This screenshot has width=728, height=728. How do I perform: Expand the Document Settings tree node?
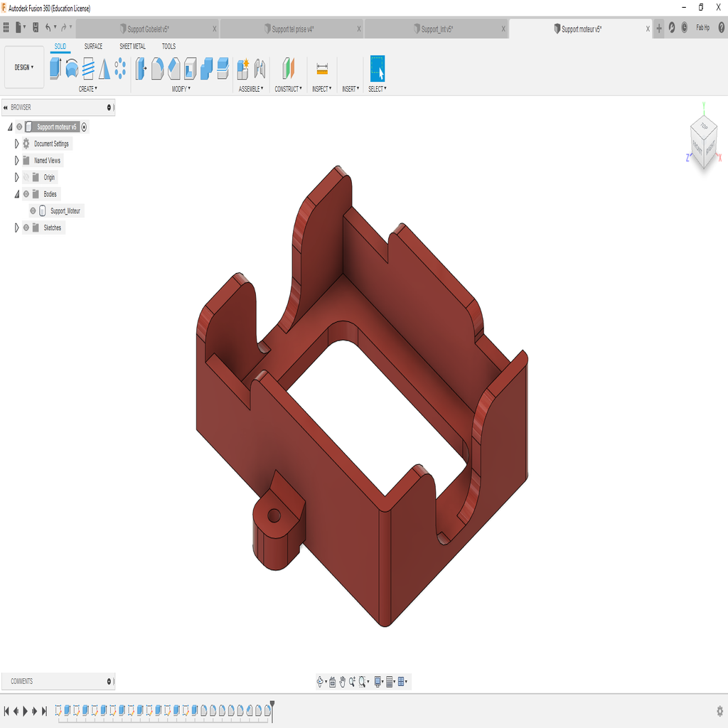(x=17, y=144)
